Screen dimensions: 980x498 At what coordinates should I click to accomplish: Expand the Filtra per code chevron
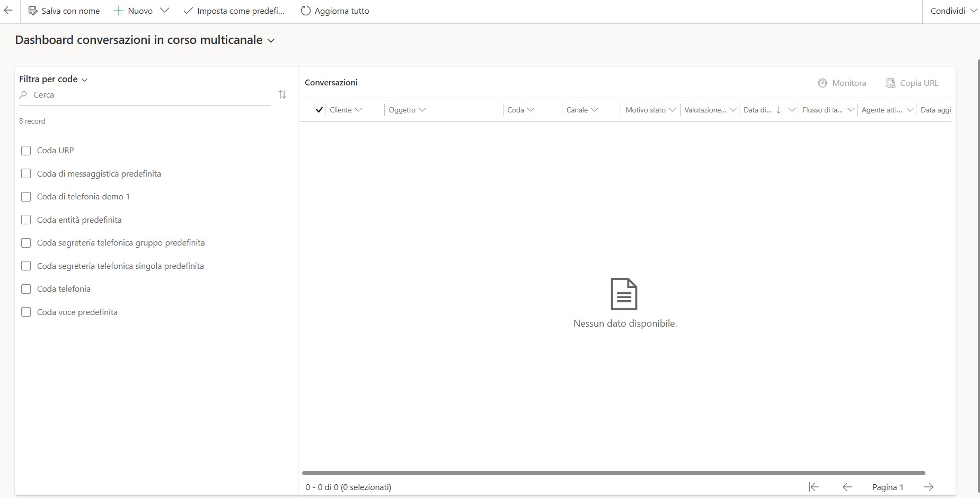84,79
